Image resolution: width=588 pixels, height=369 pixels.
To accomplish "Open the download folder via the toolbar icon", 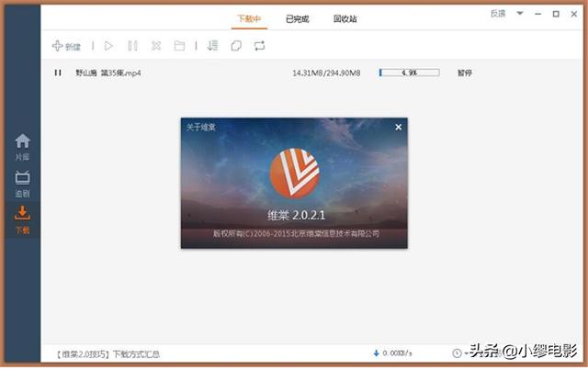I will click(x=180, y=46).
